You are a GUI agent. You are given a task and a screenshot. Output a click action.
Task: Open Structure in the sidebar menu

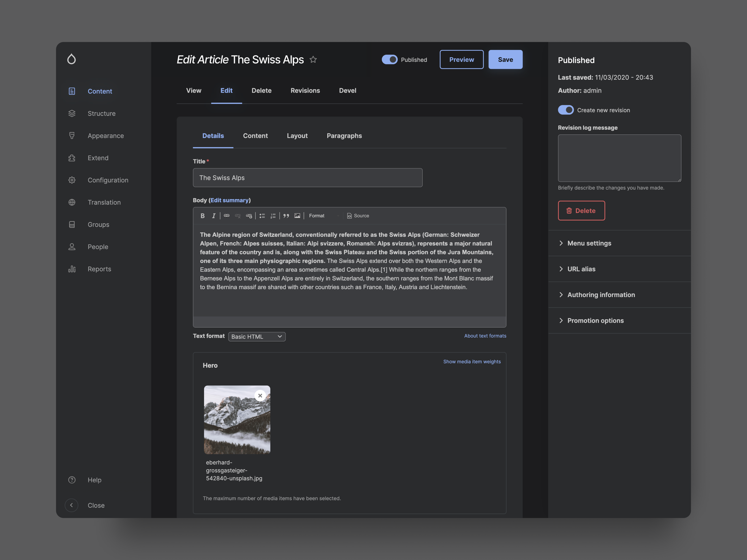101,113
